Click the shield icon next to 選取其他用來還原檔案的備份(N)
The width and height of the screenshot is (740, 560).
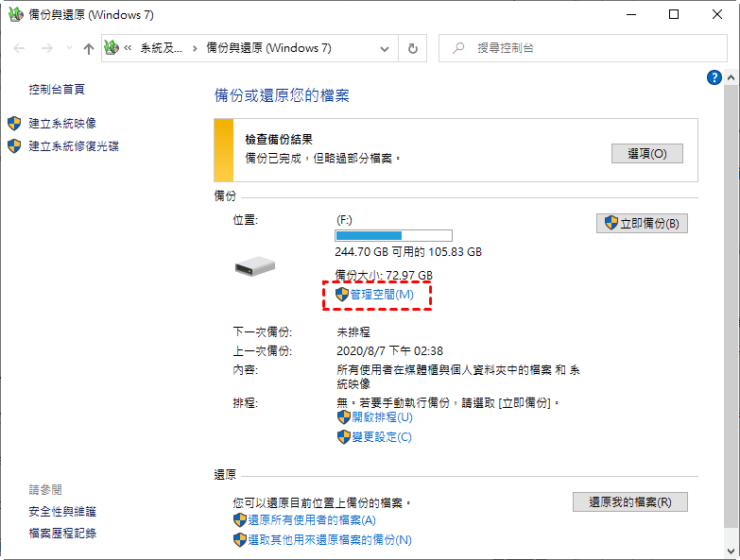tap(240, 540)
